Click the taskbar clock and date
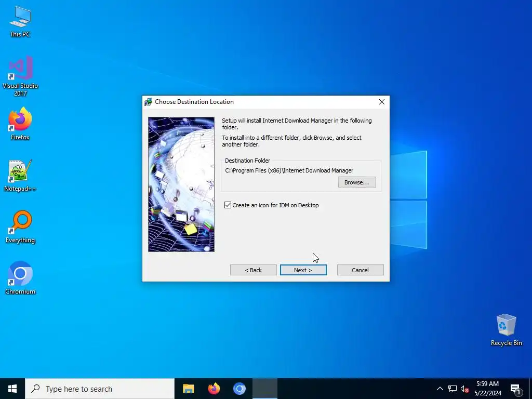The image size is (532, 399). [x=487, y=389]
